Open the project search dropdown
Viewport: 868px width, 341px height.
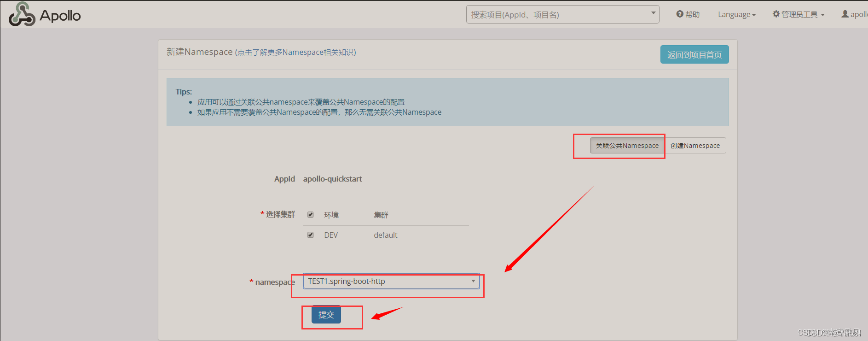pyautogui.click(x=562, y=14)
